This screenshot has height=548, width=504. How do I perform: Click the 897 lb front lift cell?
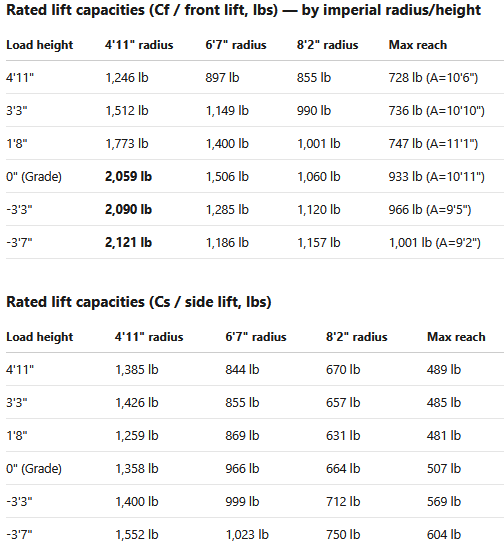point(222,78)
